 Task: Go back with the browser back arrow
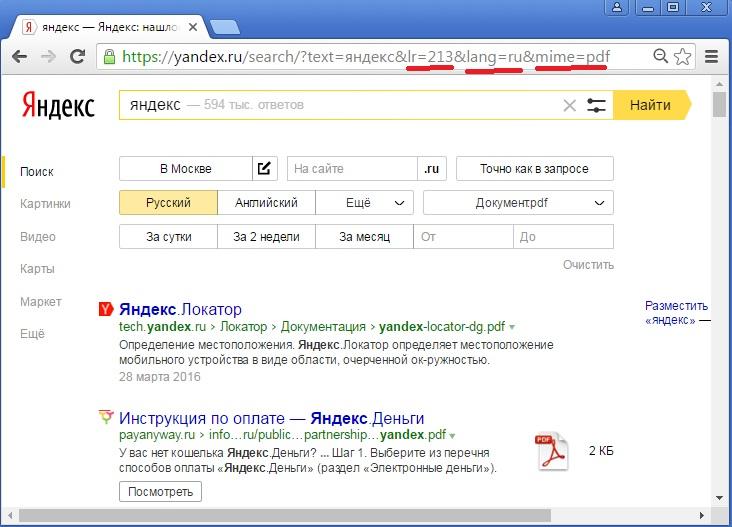point(20,56)
